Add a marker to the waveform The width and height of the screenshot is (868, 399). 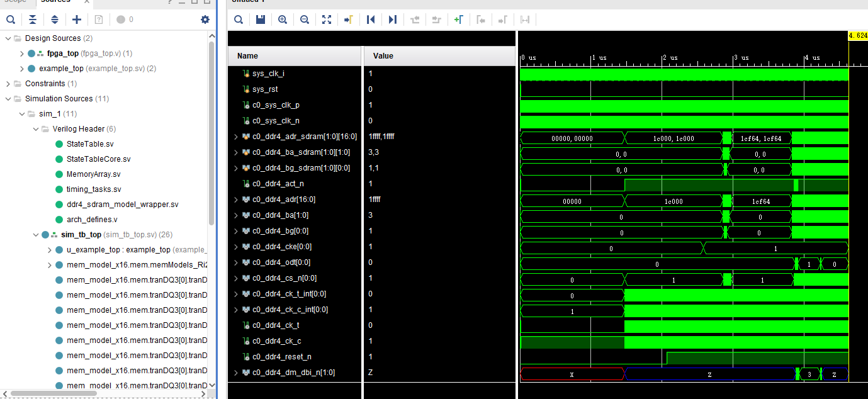(458, 20)
